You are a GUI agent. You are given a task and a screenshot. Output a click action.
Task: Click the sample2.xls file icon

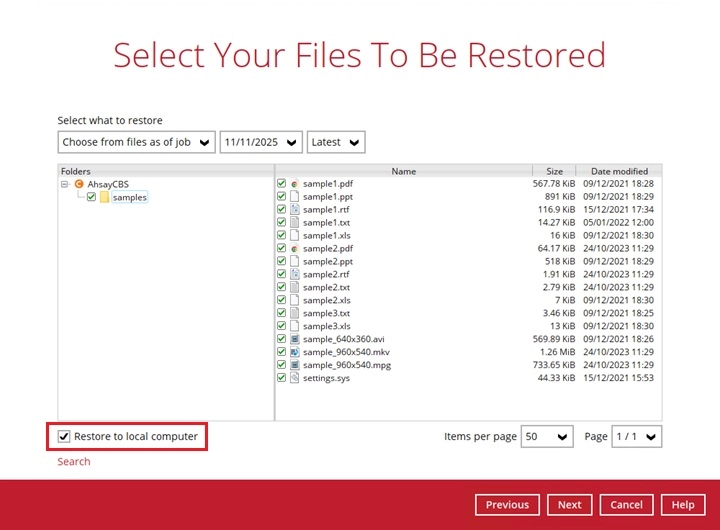(x=295, y=300)
